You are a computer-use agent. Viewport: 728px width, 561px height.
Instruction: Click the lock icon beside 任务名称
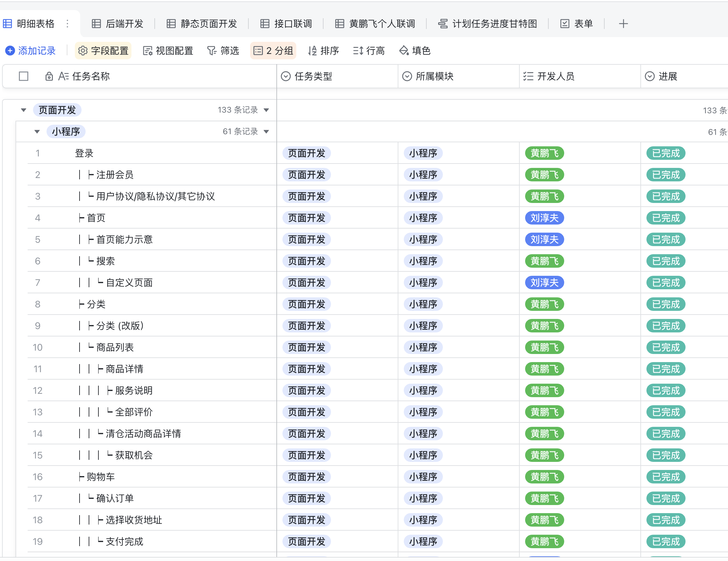(49, 76)
